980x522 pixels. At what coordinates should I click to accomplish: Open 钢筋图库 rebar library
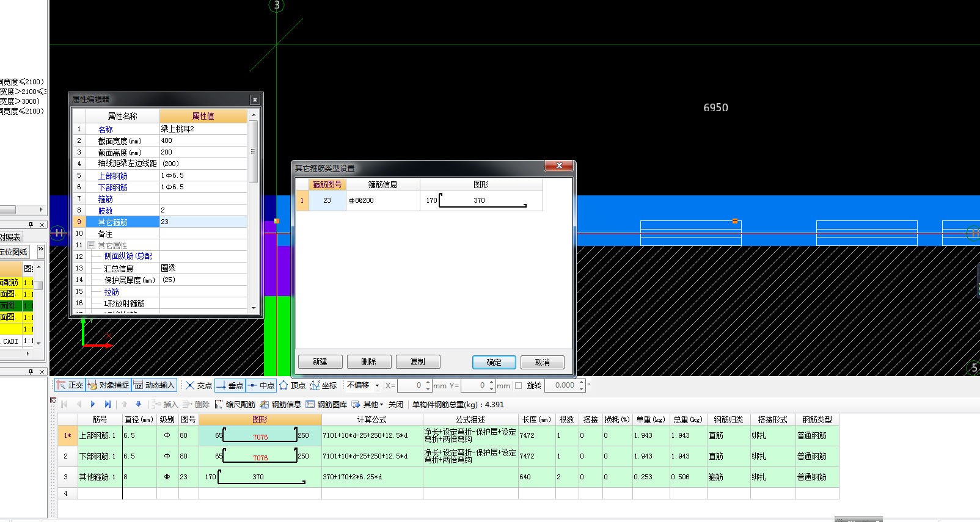pyautogui.click(x=326, y=404)
